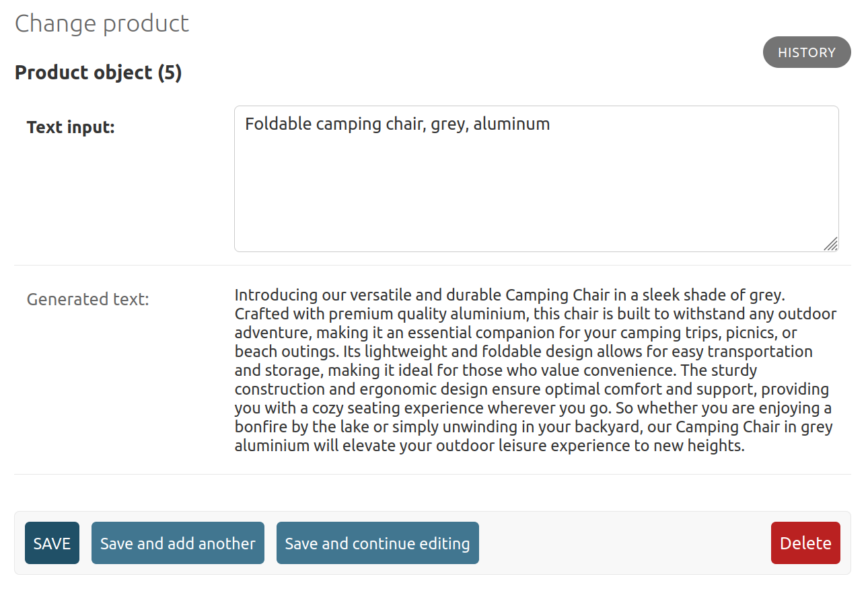This screenshot has width=868, height=593.
Task: Click the "Change product" page heading
Action: tap(102, 23)
